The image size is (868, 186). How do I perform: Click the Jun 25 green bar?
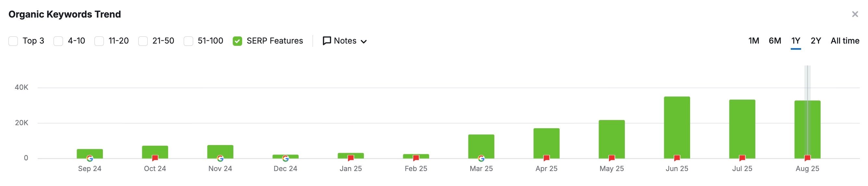click(x=677, y=127)
